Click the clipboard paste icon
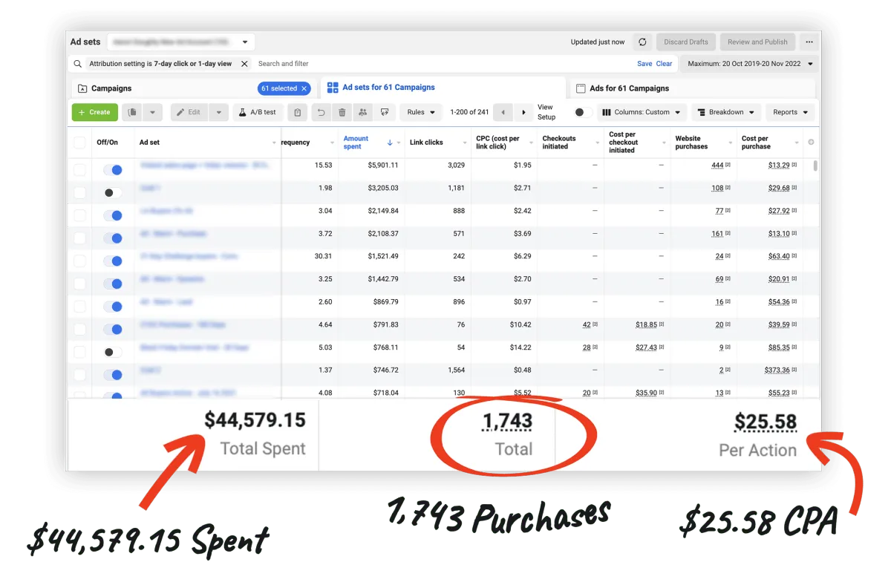891x588 pixels. point(297,112)
